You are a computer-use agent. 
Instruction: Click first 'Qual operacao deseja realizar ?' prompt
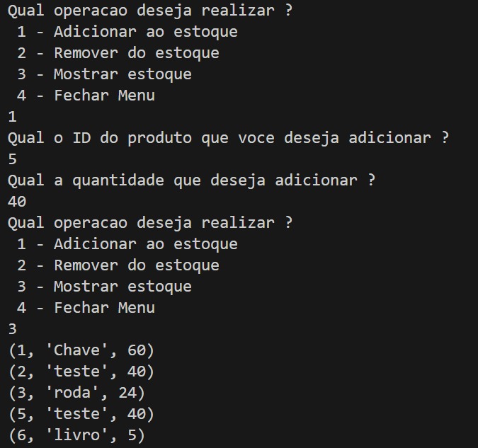150,11
